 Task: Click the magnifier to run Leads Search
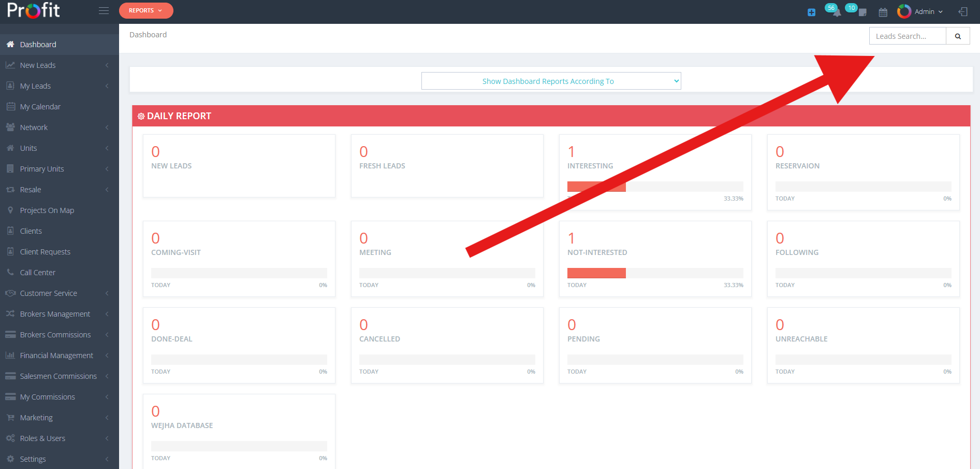957,36
